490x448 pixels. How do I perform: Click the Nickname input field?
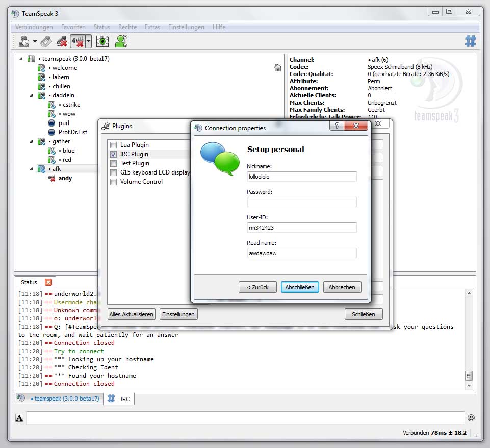coord(301,177)
